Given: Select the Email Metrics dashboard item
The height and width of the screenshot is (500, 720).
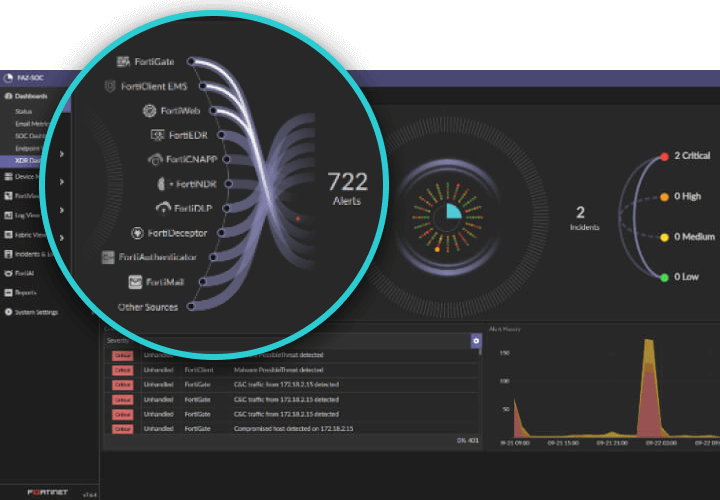Looking at the screenshot, I should coord(32,124).
